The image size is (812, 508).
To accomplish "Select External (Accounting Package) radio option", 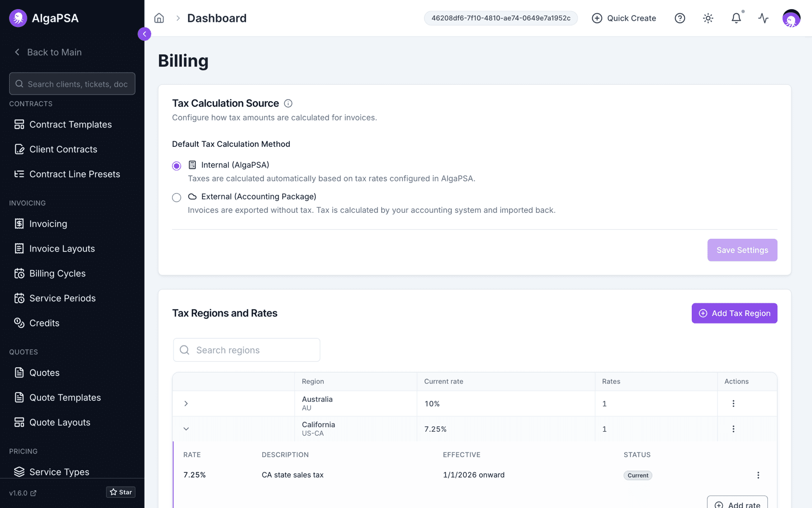I will click(x=177, y=198).
